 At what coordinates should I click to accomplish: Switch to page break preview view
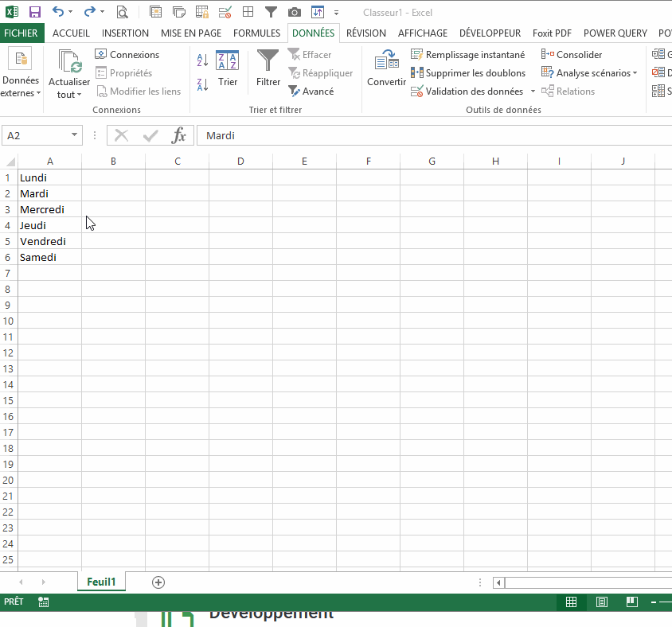[631, 602]
